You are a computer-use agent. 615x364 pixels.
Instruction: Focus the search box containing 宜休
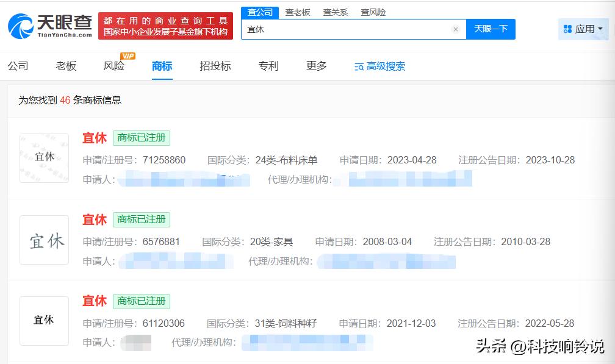pyautogui.click(x=353, y=29)
